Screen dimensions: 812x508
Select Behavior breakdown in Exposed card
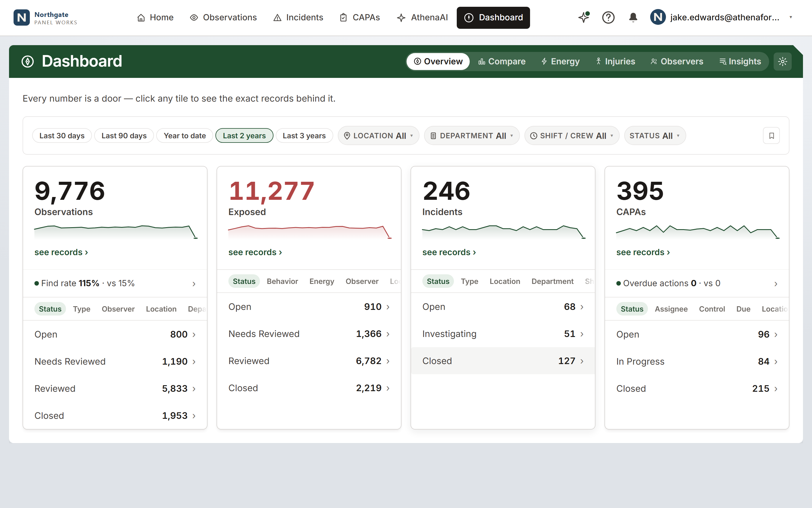coord(282,282)
